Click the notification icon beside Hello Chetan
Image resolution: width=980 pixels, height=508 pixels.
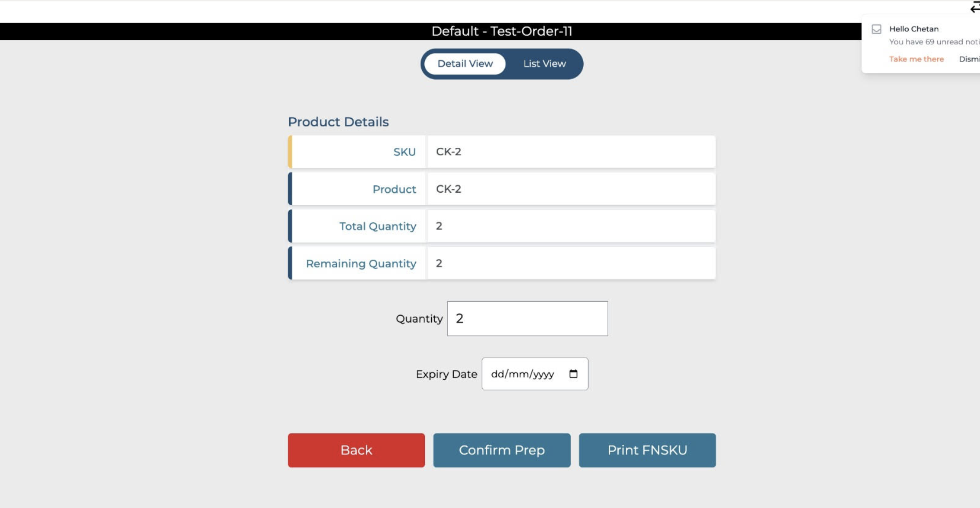876,29
